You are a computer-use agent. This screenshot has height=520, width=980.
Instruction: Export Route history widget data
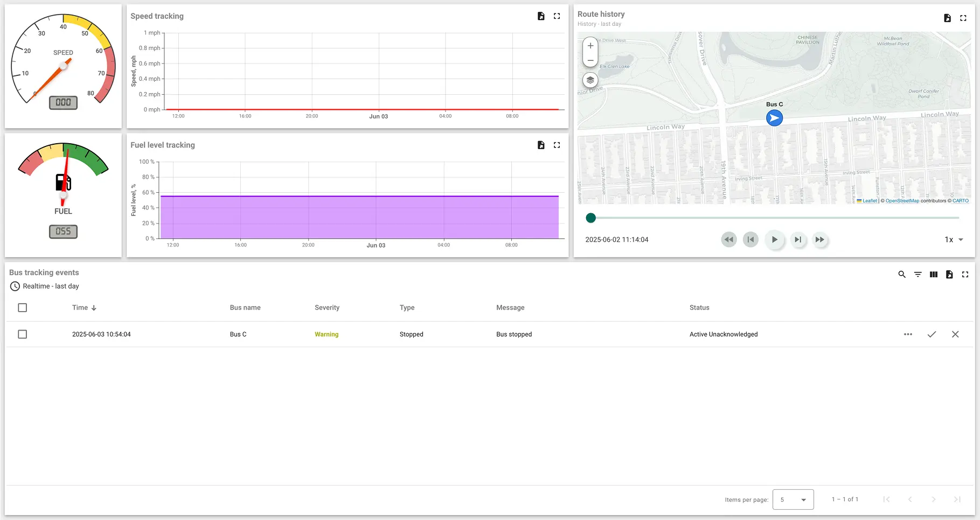[x=947, y=18]
